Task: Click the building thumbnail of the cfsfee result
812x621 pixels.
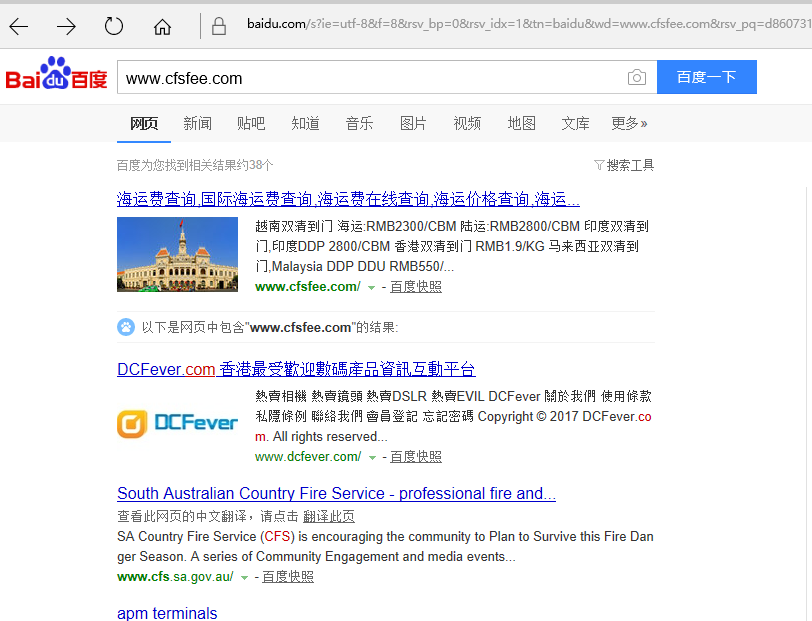Action: [x=177, y=254]
